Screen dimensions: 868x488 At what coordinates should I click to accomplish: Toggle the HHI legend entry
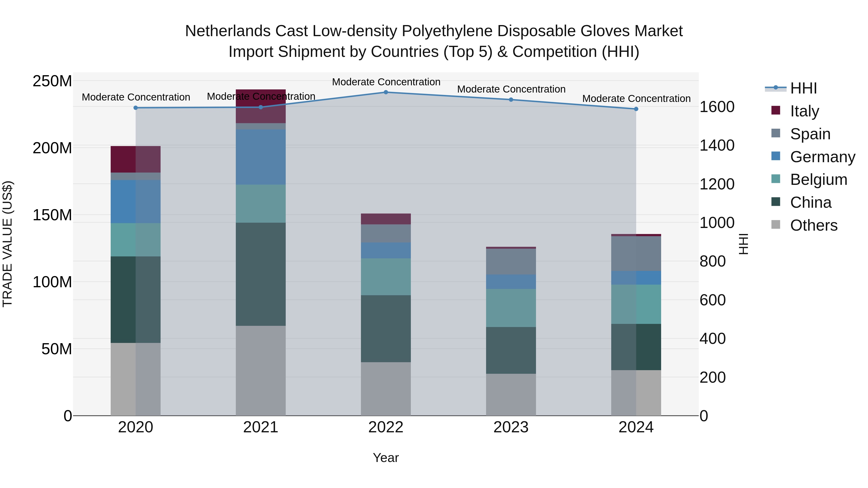pyautogui.click(x=791, y=88)
